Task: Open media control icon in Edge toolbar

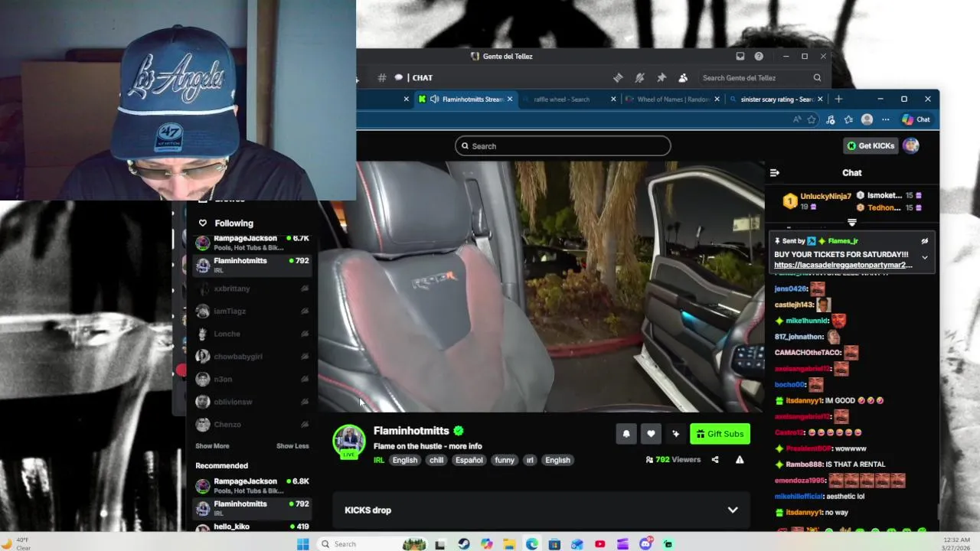Action: click(x=831, y=119)
